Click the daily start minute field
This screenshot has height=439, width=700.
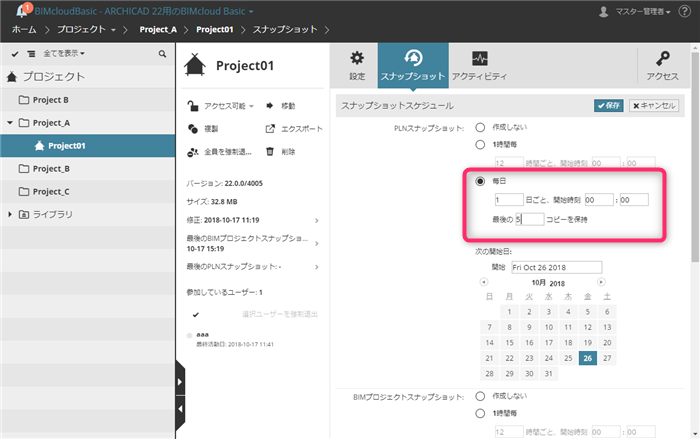tap(634, 200)
